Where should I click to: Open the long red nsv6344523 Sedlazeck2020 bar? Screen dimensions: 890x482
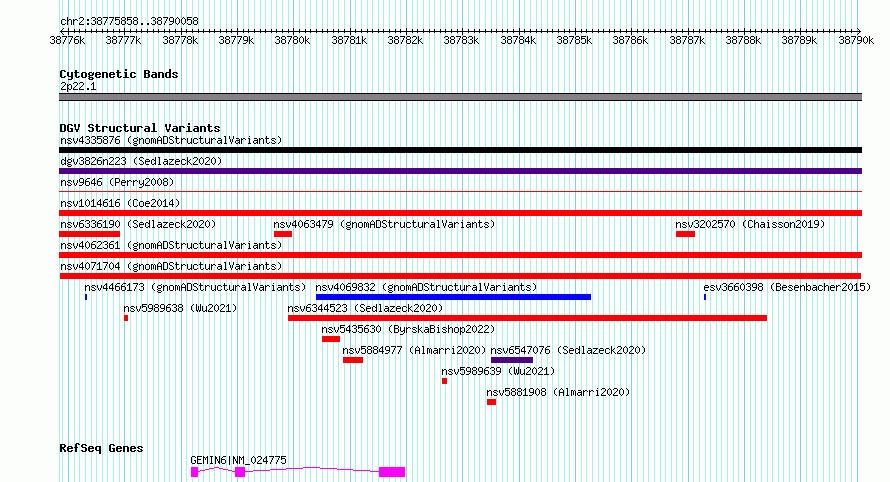click(x=527, y=318)
